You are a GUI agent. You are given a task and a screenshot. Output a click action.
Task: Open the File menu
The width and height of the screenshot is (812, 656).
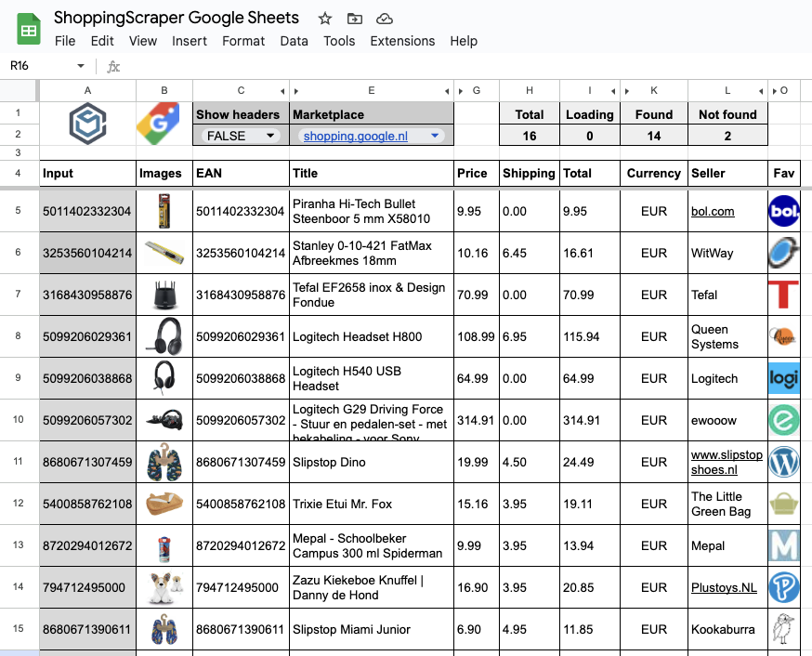[65, 41]
